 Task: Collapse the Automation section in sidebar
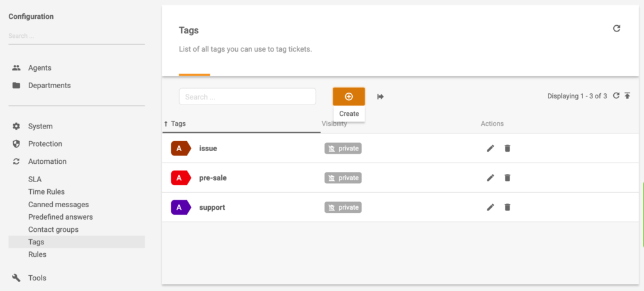(47, 161)
